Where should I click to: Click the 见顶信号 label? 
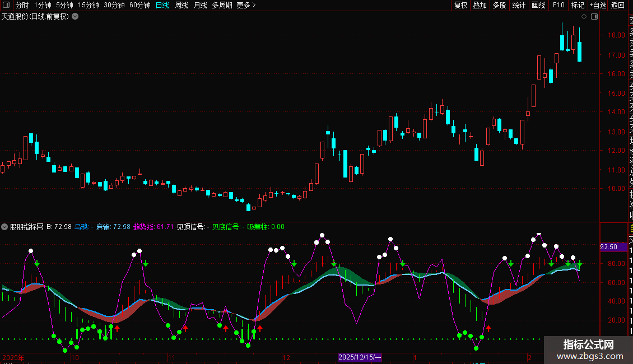pos(190,227)
